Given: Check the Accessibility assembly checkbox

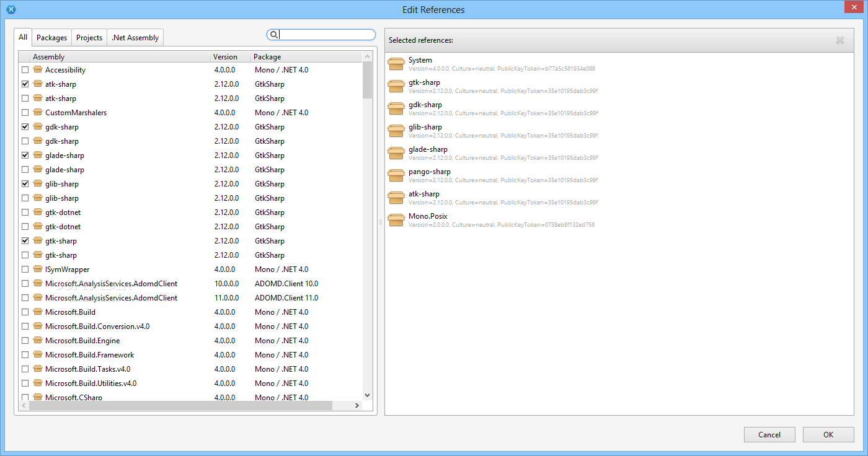Looking at the screenshot, I should tap(25, 70).
